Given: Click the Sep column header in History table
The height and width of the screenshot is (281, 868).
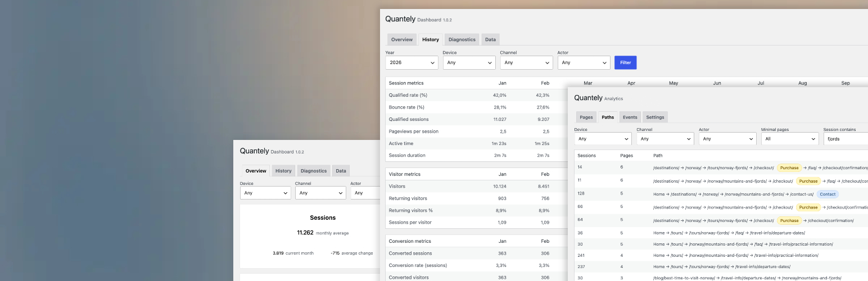Looking at the screenshot, I should [x=846, y=83].
